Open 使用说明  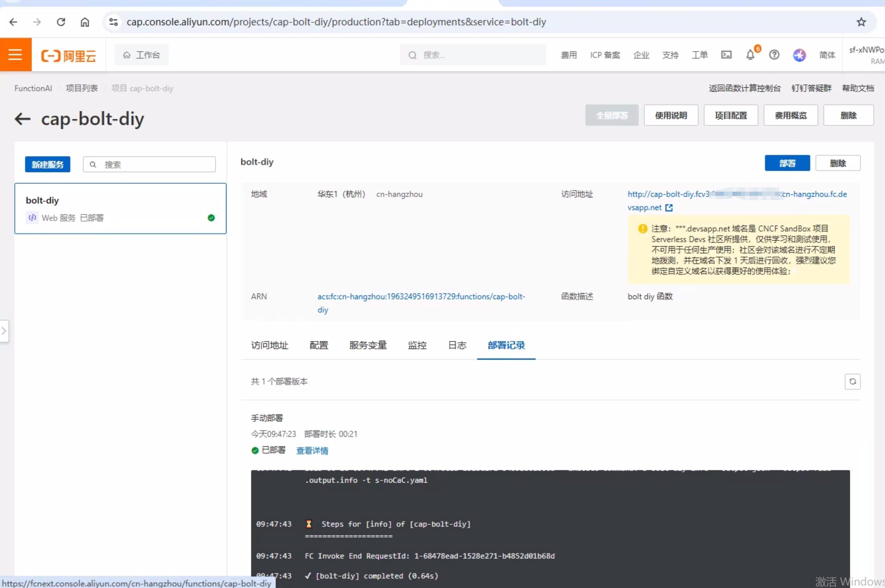click(x=671, y=115)
